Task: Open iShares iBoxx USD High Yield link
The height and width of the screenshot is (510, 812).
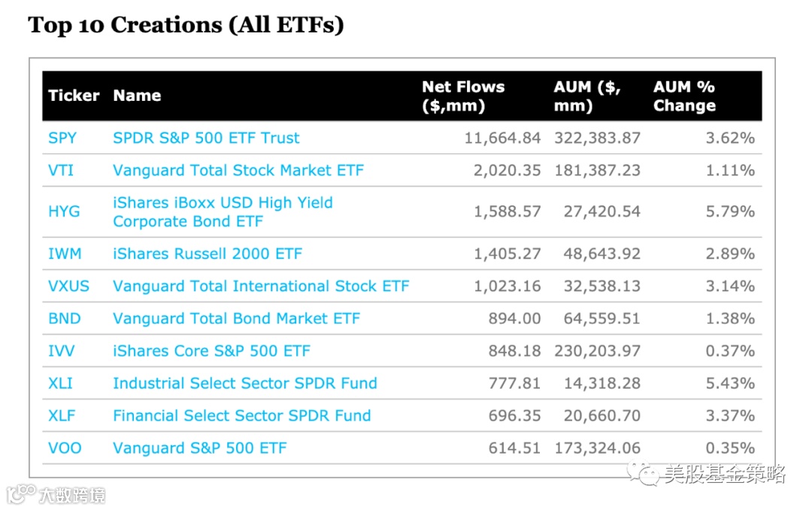Action: click(223, 203)
